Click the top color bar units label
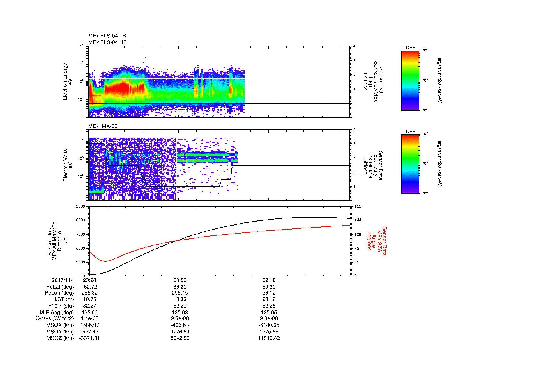 [x=440, y=81]
